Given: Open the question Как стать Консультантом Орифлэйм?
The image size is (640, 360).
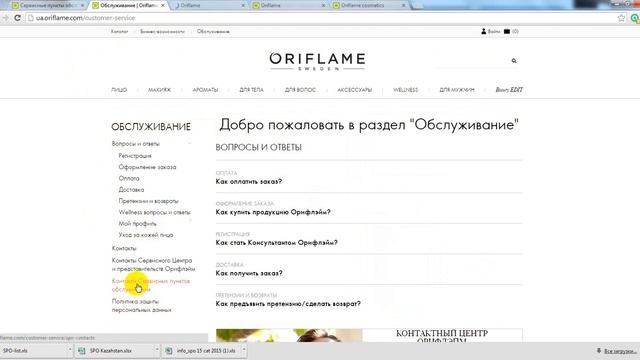Looking at the screenshot, I should pyautogui.click(x=276, y=243).
